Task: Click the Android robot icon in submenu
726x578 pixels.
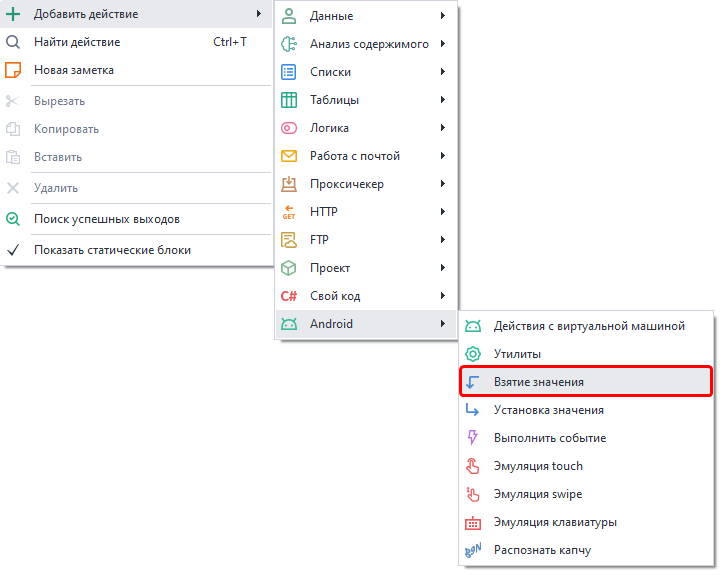Action: [x=289, y=324]
